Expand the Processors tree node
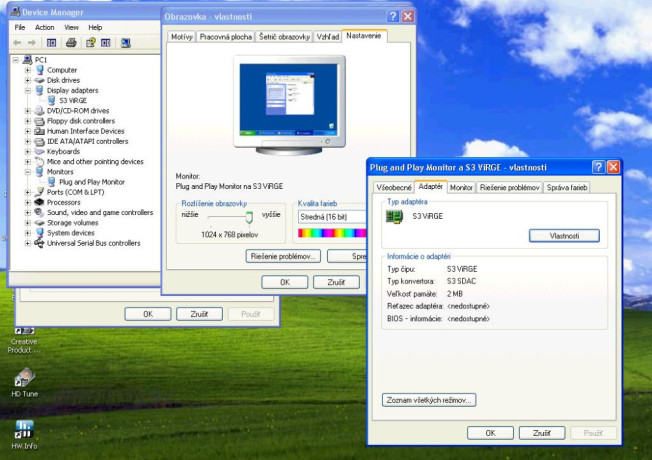The width and height of the screenshot is (652, 460). (x=27, y=203)
